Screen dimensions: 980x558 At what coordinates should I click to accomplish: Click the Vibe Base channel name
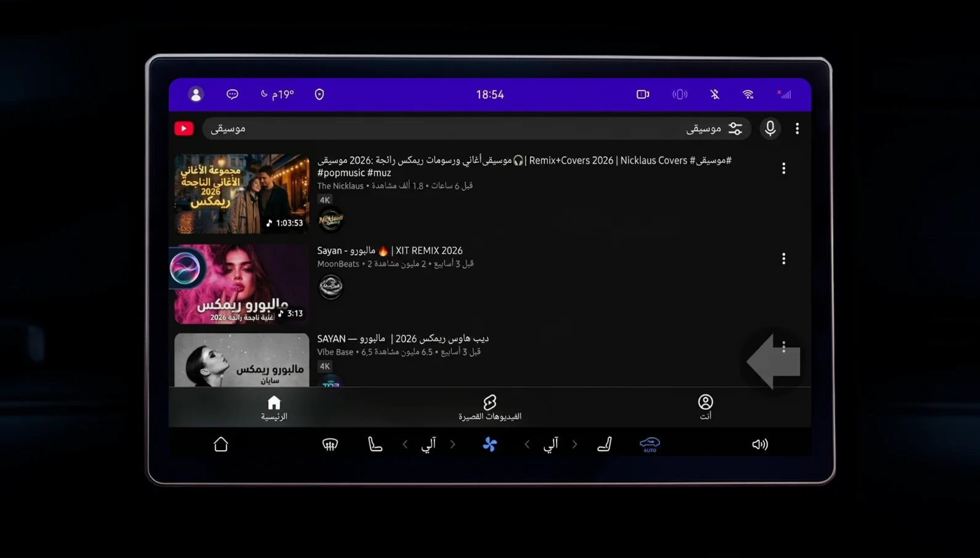[335, 352]
